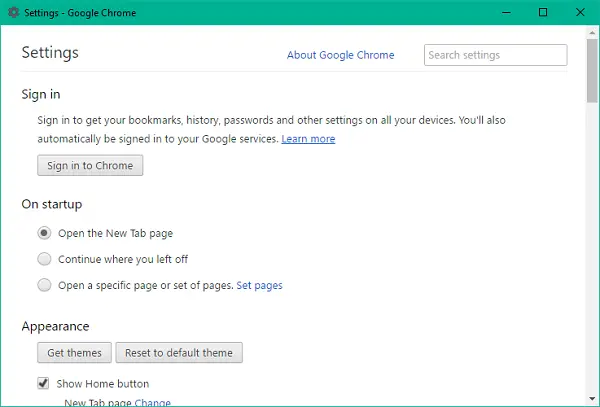Click the Sign in to Chrome button
The width and height of the screenshot is (600, 407).
(x=90, y=165)
